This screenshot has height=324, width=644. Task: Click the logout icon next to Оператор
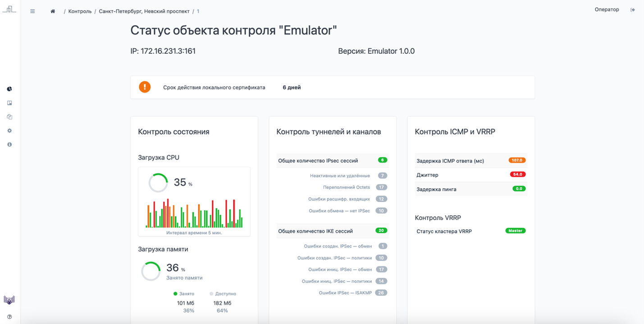point(633,9)
